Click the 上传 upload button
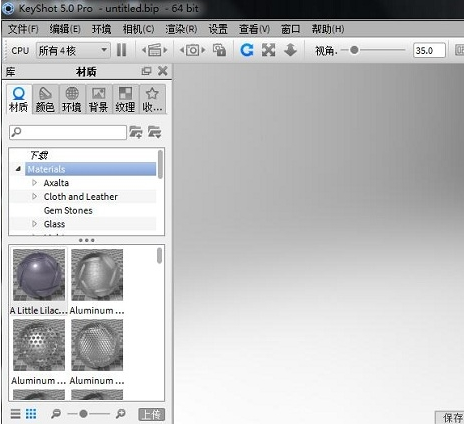Viewport: 464px width, 424px height. [151, 414]
